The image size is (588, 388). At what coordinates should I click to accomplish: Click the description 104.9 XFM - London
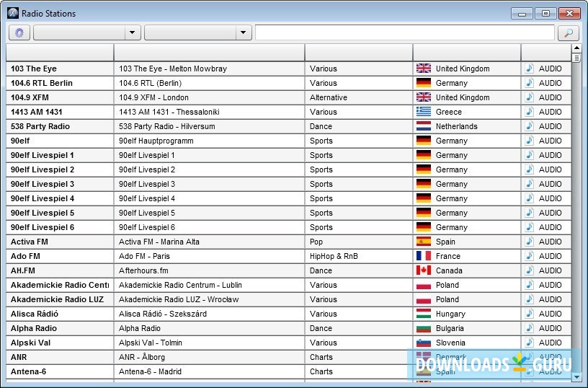[153, 97]
